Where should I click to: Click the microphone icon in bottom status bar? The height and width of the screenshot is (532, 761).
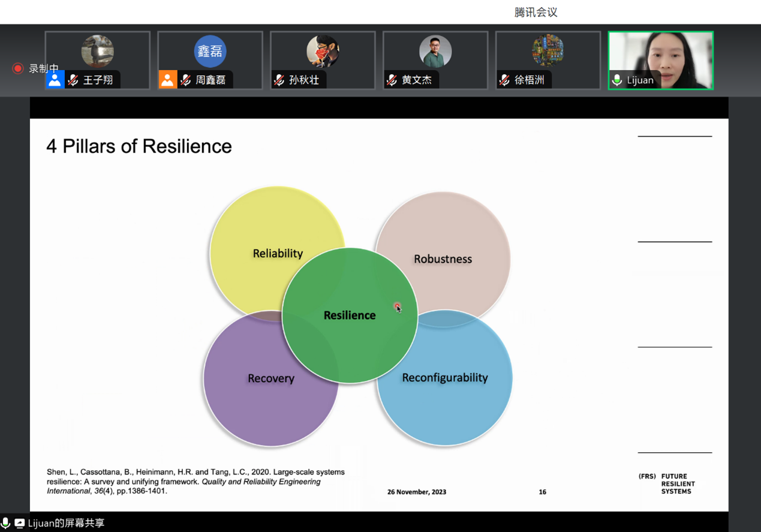point(6,523)
